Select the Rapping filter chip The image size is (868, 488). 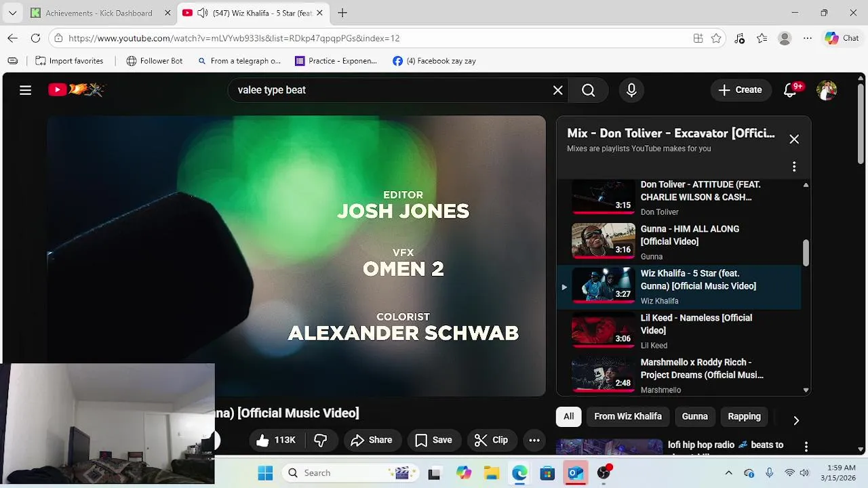point(745,417)
